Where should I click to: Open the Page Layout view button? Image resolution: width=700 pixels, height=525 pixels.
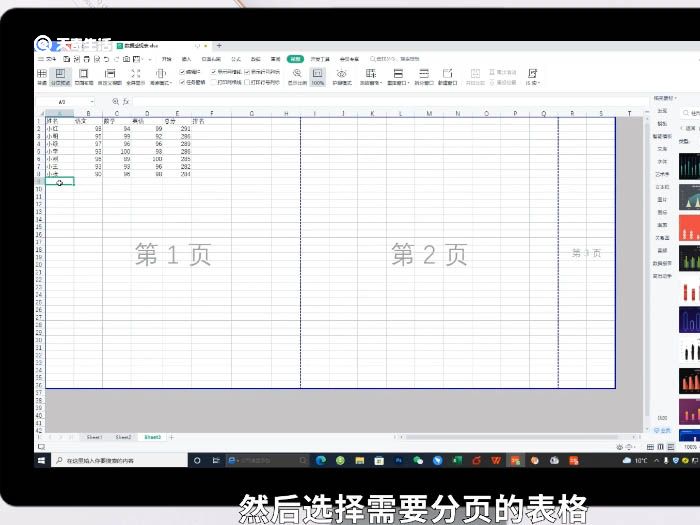[x=83, y=77]
